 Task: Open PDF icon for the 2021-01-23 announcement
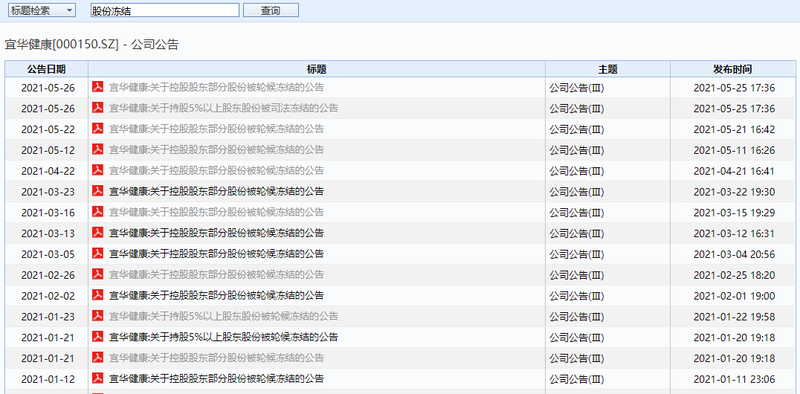pos(97,316)
